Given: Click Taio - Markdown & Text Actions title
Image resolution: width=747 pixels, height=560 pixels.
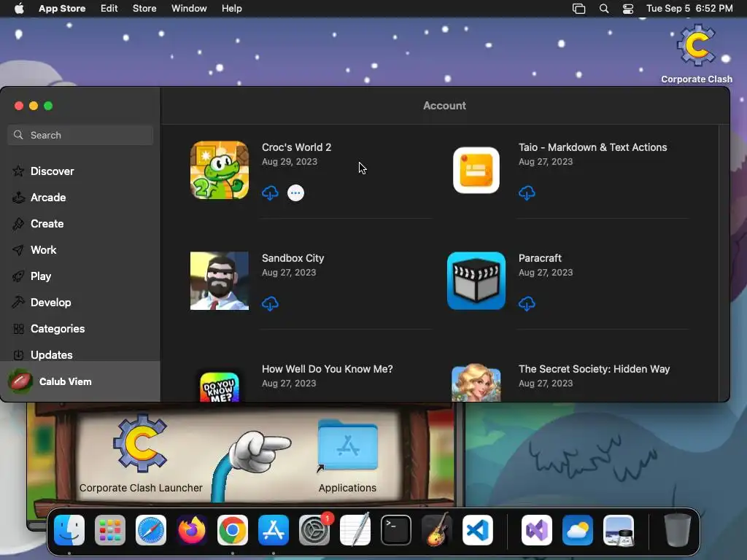Looking at the screenshot, I should coord(592,147).
